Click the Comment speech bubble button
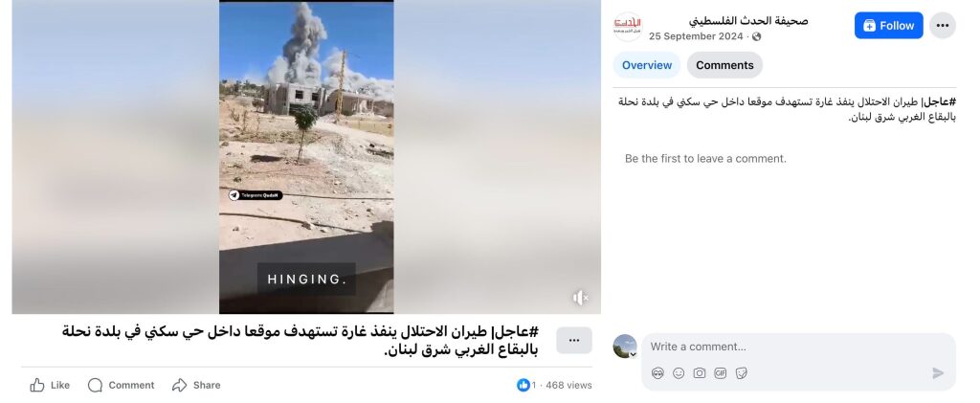 click(122, 385)
